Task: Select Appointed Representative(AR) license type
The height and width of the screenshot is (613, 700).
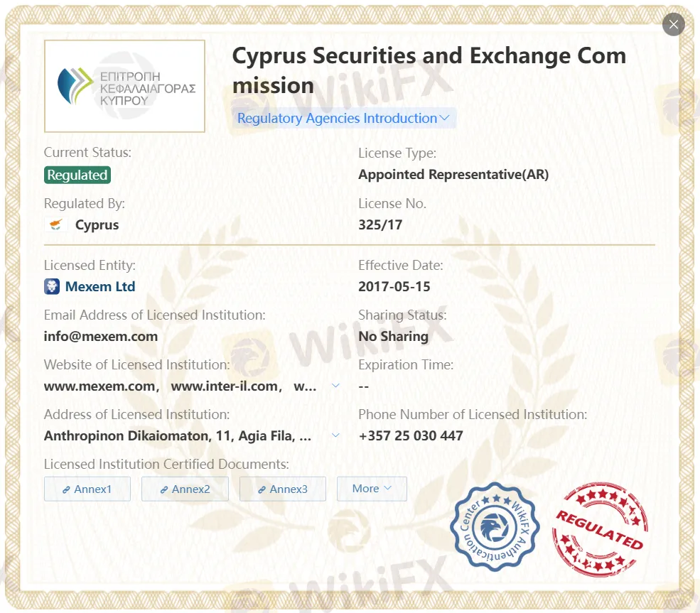Action: pyautogui.click(x=453, y=175)
